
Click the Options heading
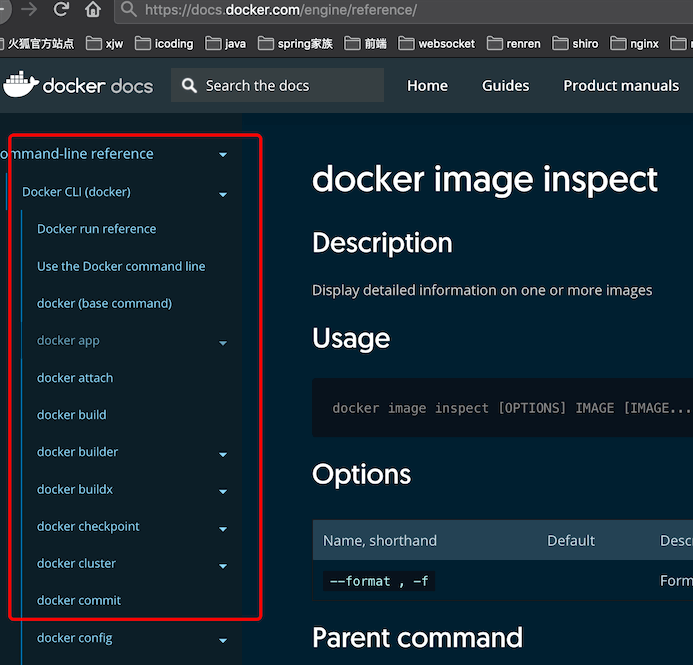(362, 475)
